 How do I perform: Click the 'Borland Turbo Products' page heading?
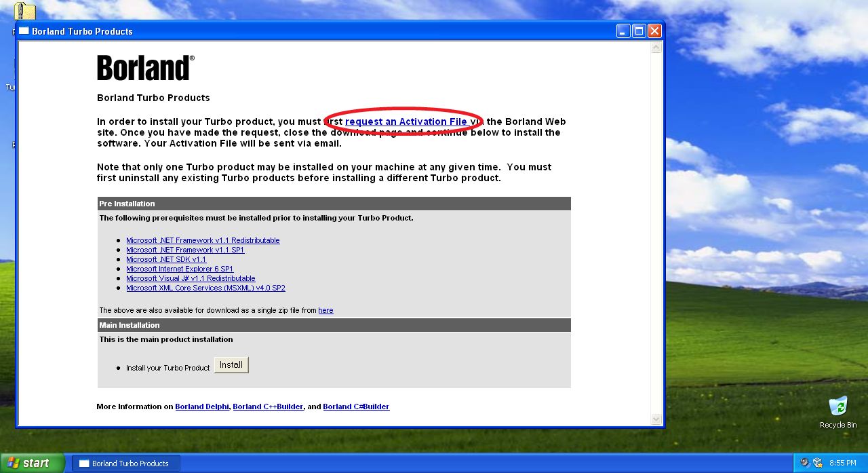(153, 98)
